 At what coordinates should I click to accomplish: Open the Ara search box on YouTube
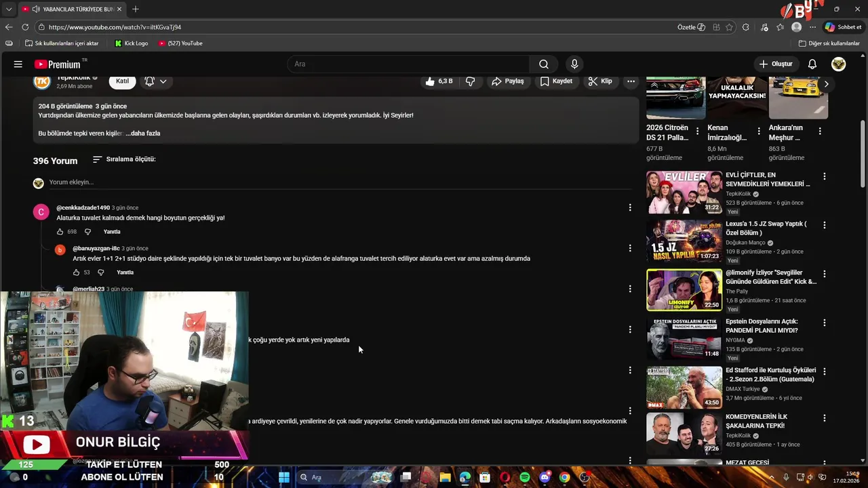(x=408, y=64)
